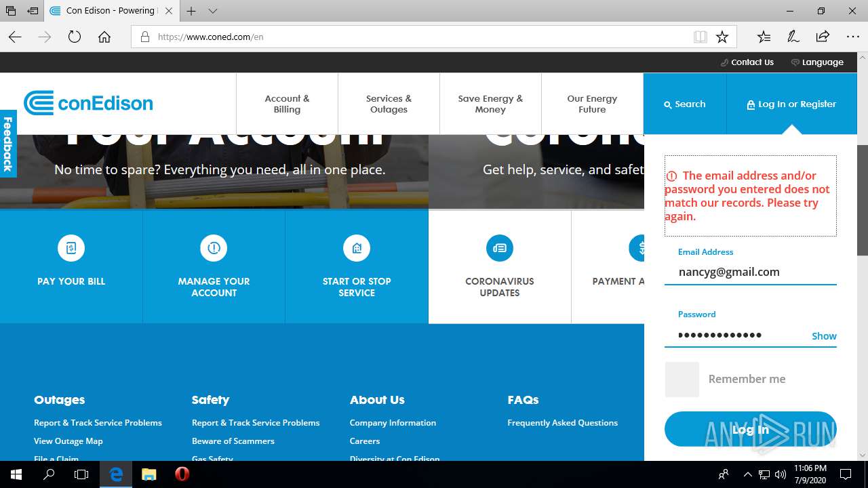Open the notification center icon
This screenshot has height=488, width=868.
coord(846,474)
